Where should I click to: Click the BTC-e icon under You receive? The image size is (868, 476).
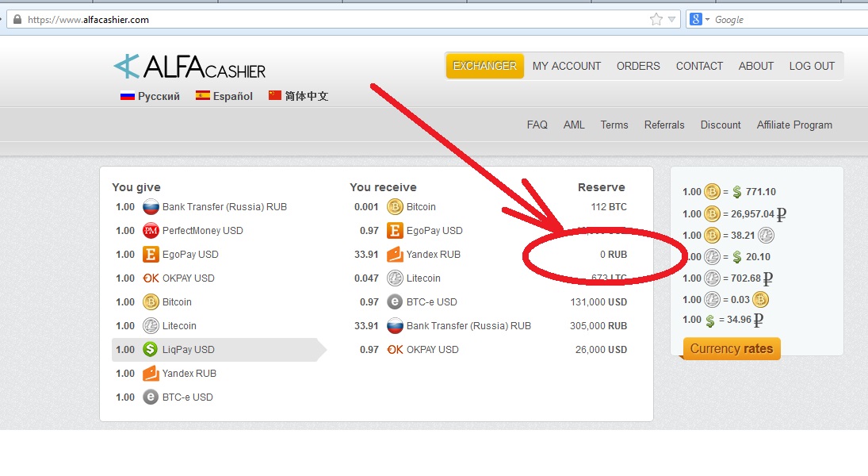395,302
